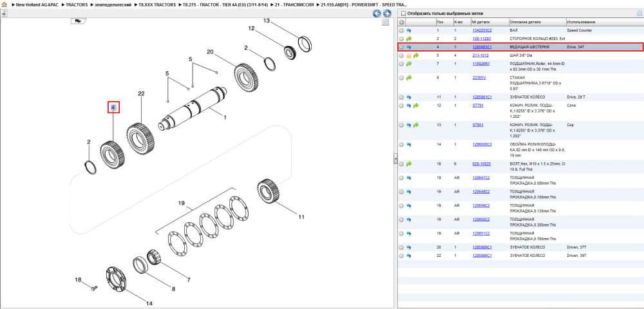Screen dimensions: 644x309
Task: Collapse the parts panel using splitter handle
Action: (395, 158)
